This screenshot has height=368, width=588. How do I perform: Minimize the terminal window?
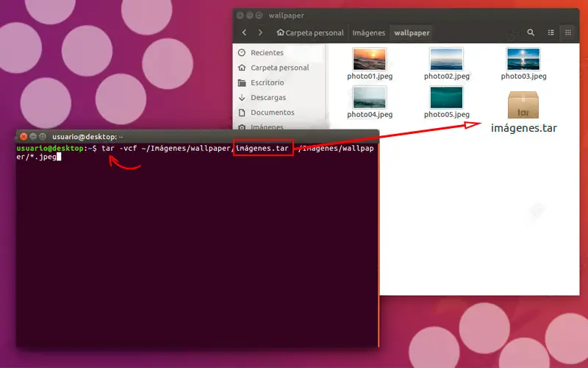[x=33, y=136]
